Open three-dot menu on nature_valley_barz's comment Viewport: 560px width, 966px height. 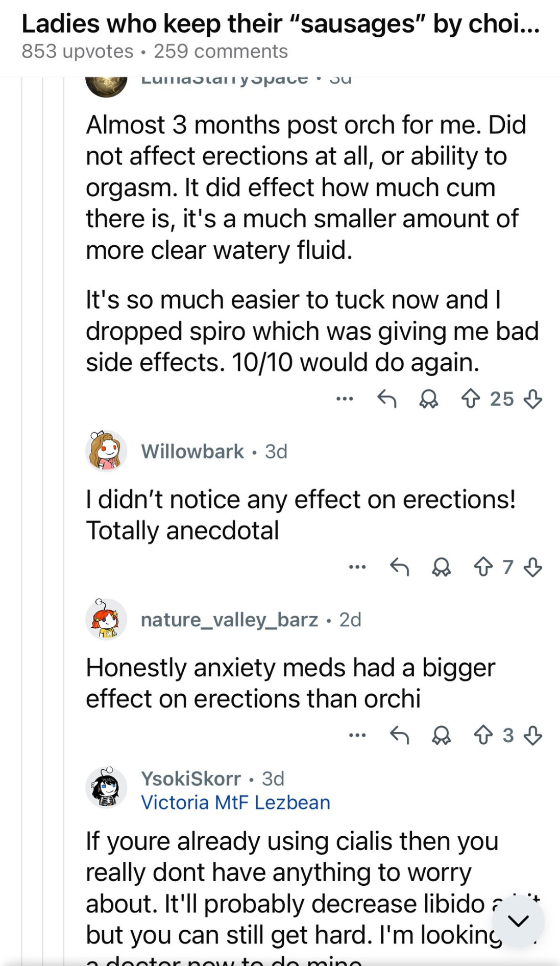point(357,736)
